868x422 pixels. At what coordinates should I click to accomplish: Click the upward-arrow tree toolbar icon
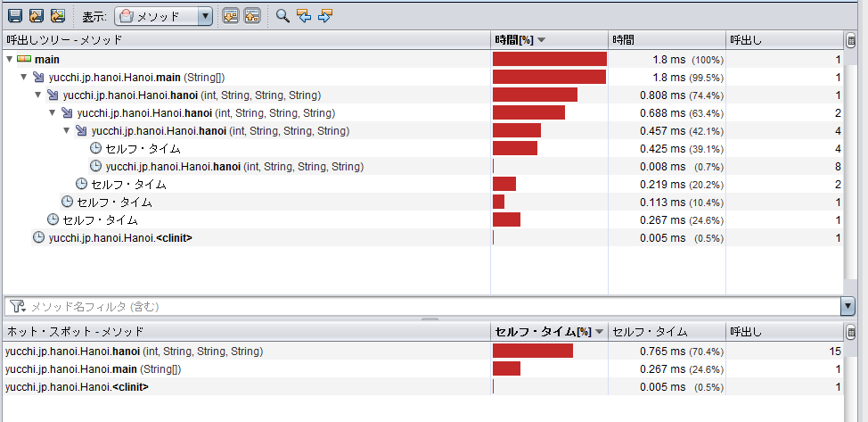251,16
